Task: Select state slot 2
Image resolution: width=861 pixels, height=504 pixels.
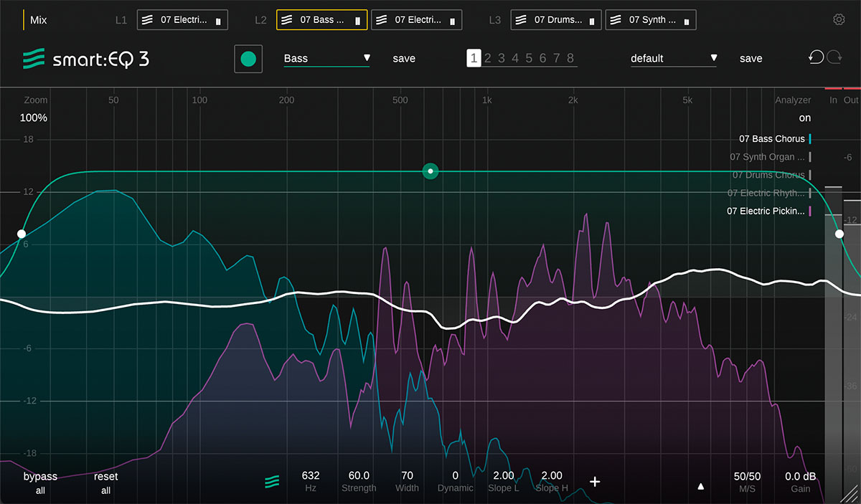Action: tap(487, 59)
